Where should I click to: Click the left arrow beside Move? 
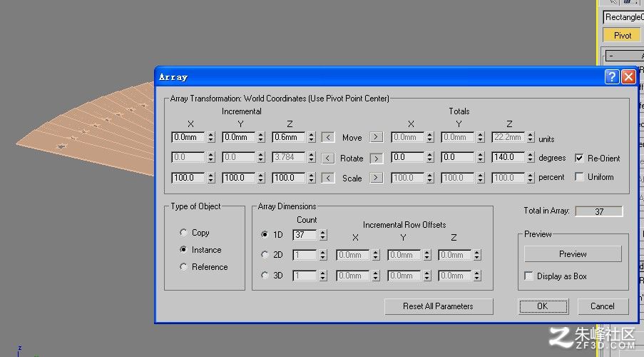328,137
